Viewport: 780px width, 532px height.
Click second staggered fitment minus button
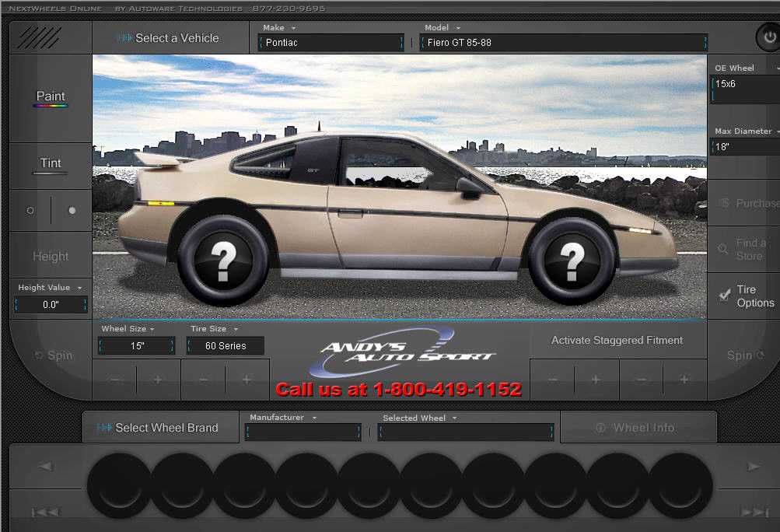(642, 380)
